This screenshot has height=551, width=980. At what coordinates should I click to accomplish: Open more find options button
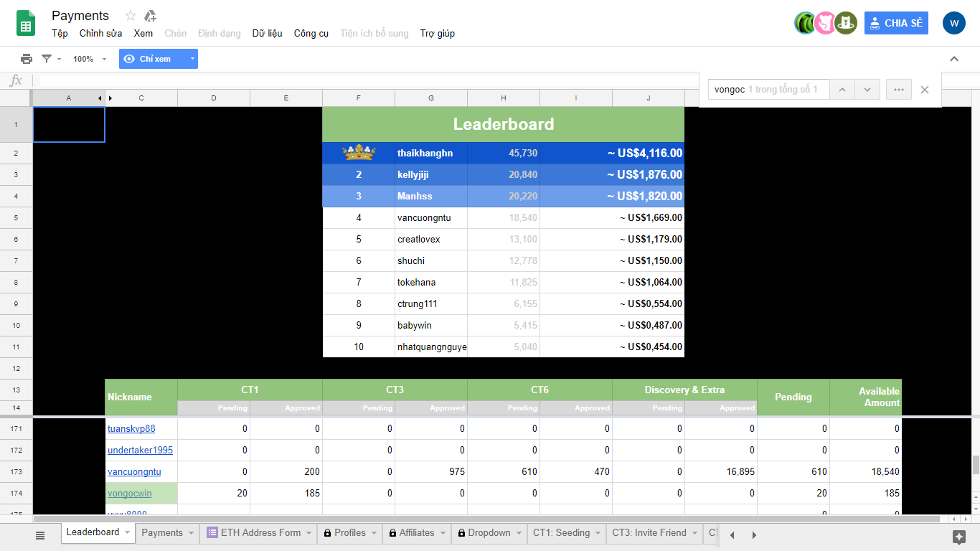899,90
